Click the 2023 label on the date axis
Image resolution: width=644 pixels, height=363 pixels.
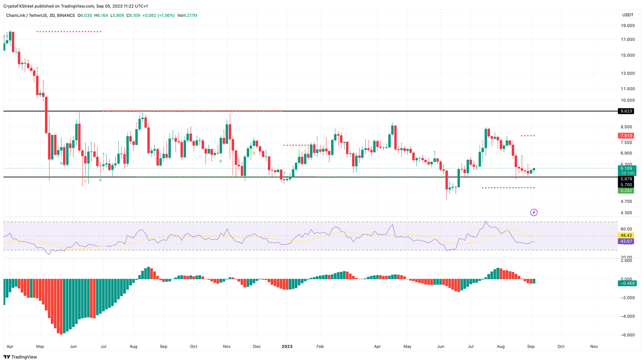tap(287, 347)
